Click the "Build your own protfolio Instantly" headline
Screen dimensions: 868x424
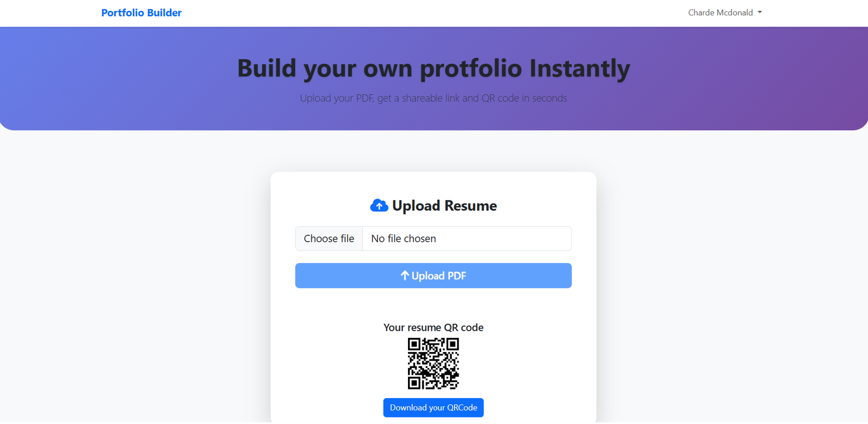pos(433,69)
